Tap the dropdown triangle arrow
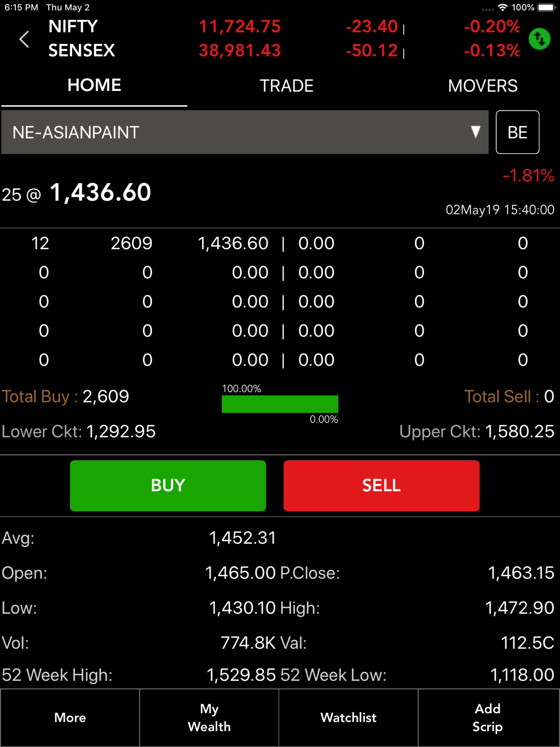This screenshot has width=560, height=747. pyautogui.click(x=476, y=132)
